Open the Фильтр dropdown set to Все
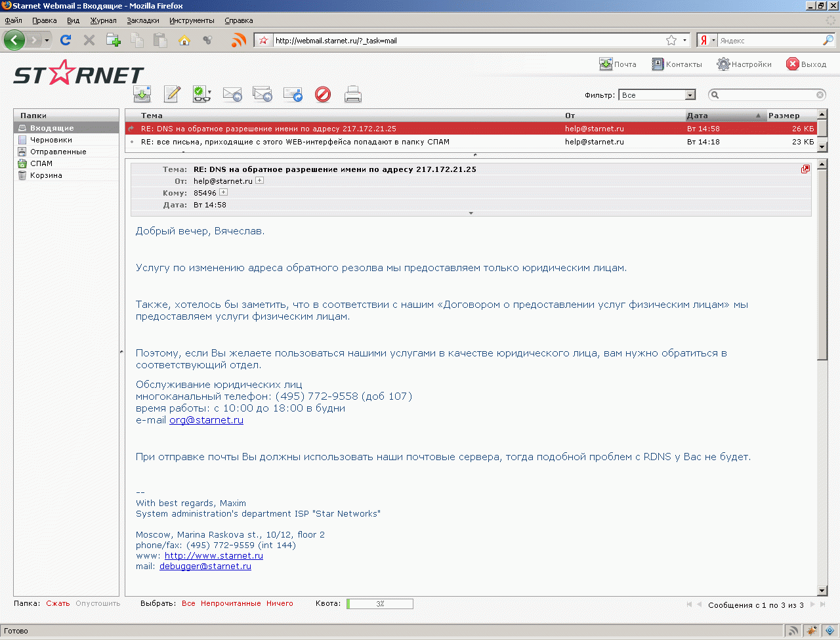Viewport: 840px width, 640px height. (x=657, y=95)
